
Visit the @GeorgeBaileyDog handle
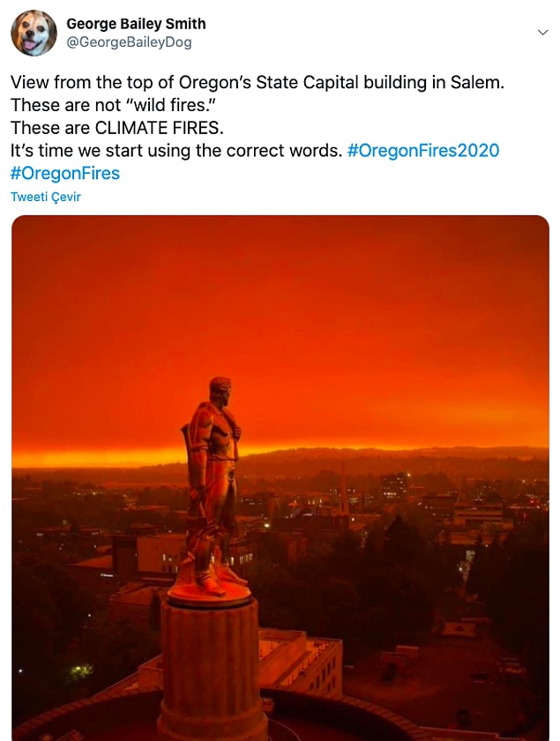[x=129, y=42]
